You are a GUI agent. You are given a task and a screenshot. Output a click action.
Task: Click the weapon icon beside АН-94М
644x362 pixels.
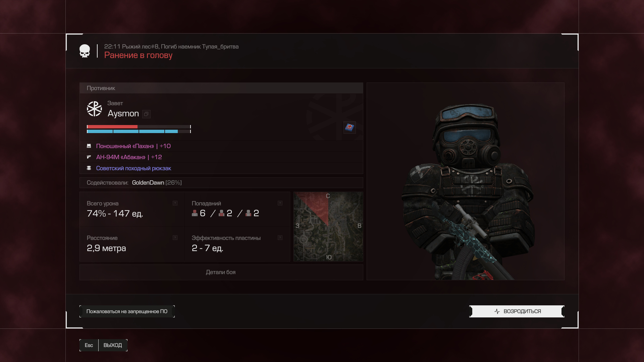pyautogui.click(x=89, y=157)
